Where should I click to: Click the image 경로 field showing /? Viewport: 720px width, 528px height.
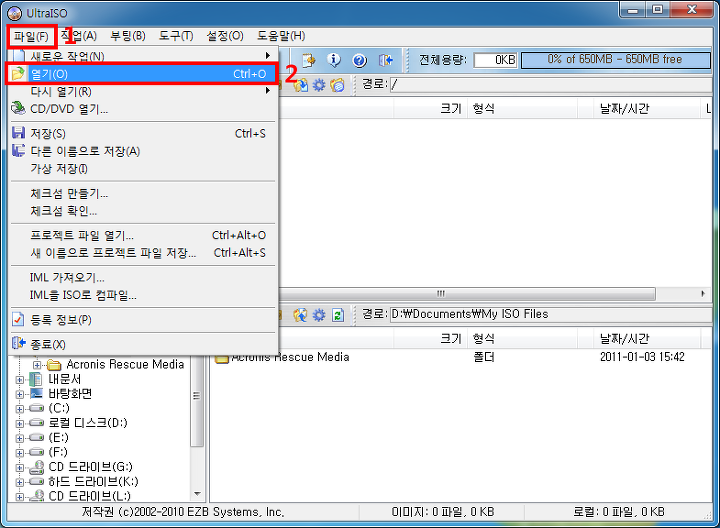click(x=551, y=84)
